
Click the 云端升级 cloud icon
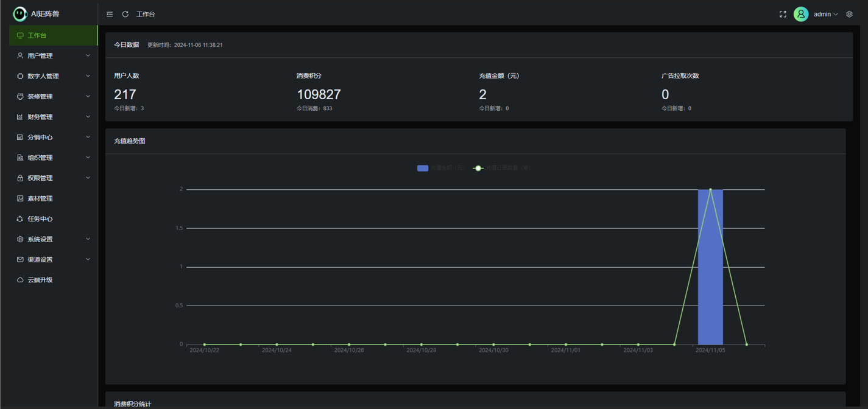[20, 280]
